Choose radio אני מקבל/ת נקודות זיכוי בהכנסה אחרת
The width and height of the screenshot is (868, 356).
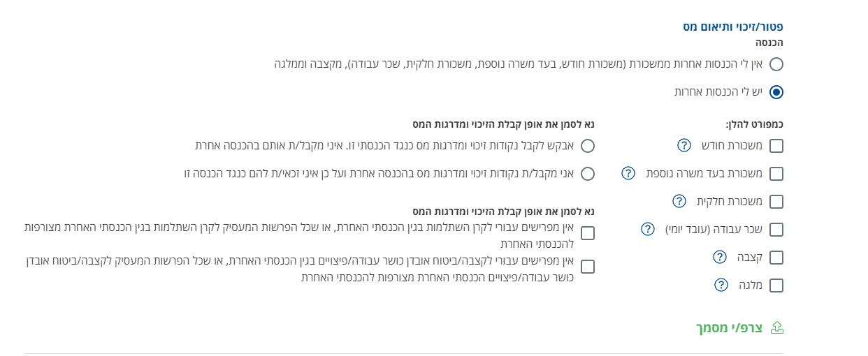click(x=588, y=174)
